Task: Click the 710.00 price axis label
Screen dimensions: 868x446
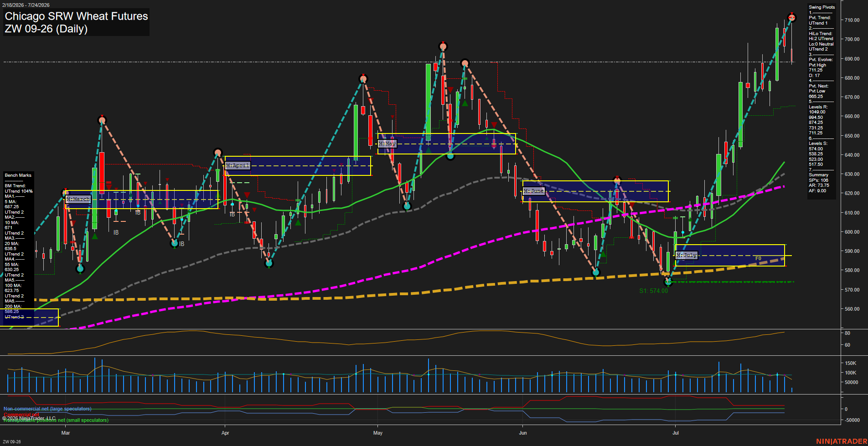Action: tap(852, 20)
